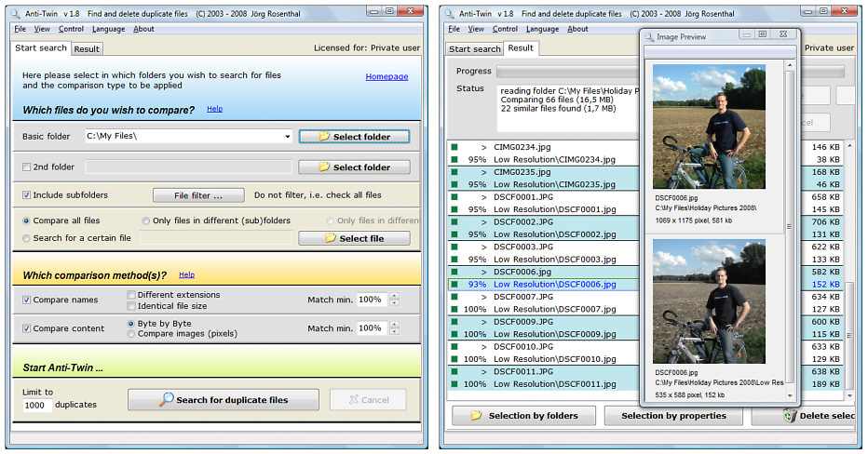868x454 pixels.
Task: Click Image Preview vertical scrollbar up arrow
Action: [x=790, y=65]
